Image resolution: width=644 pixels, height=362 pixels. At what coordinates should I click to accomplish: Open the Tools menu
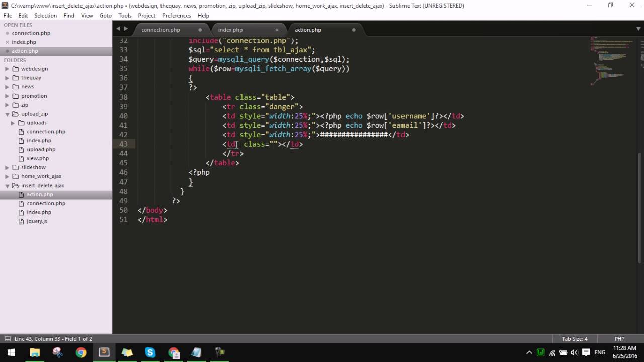125,16
